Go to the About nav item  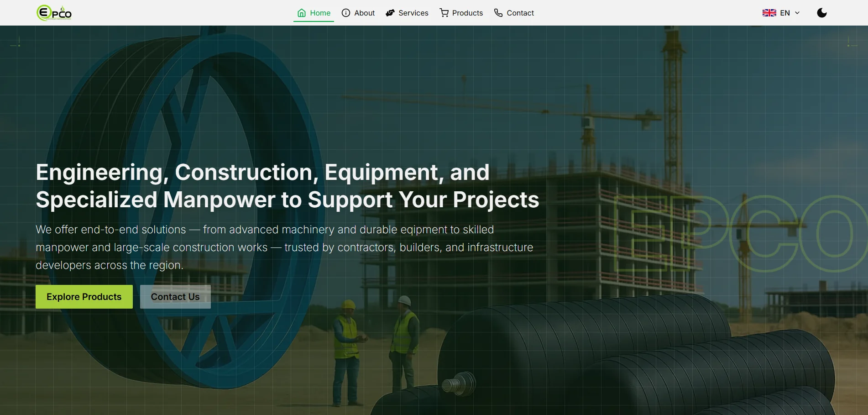(x=358, y=13)
